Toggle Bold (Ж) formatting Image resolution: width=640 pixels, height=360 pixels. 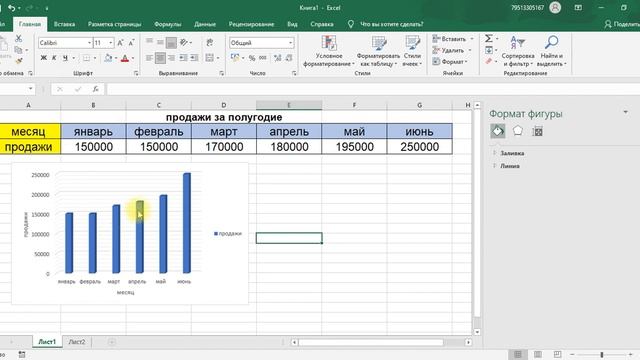click(x=43, y=58)
